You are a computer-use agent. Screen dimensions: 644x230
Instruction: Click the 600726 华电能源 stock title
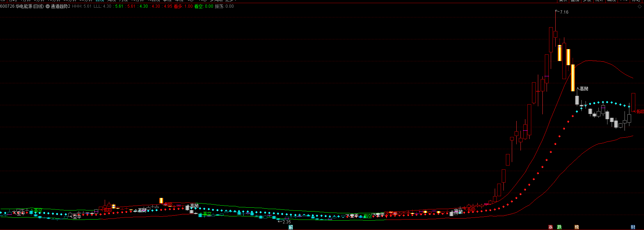coord(22,6)
